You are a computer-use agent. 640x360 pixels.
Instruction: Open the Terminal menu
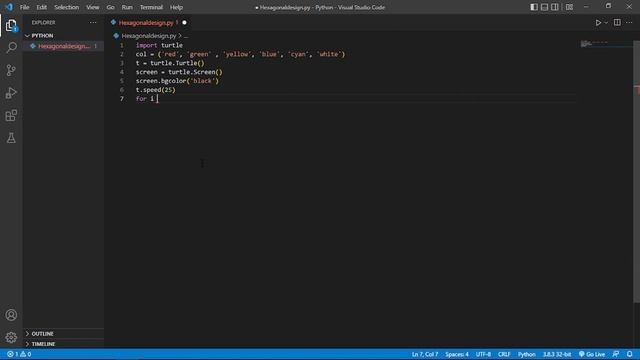click(x=151, y=7)
